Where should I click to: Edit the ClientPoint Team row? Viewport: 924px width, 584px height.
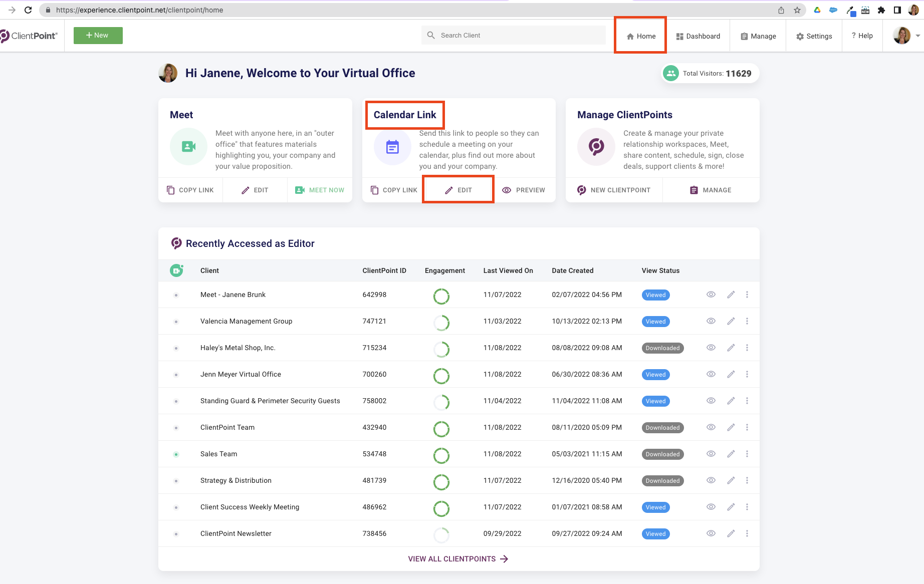pos(731,427)
